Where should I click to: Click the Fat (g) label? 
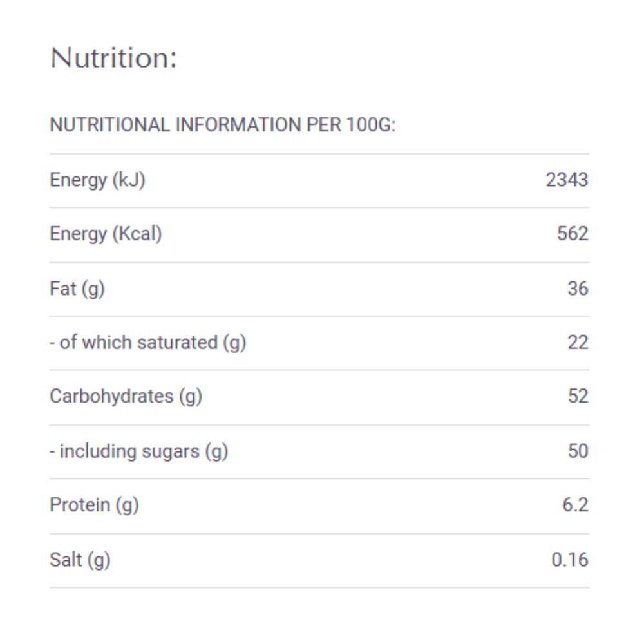click(77, 289)
